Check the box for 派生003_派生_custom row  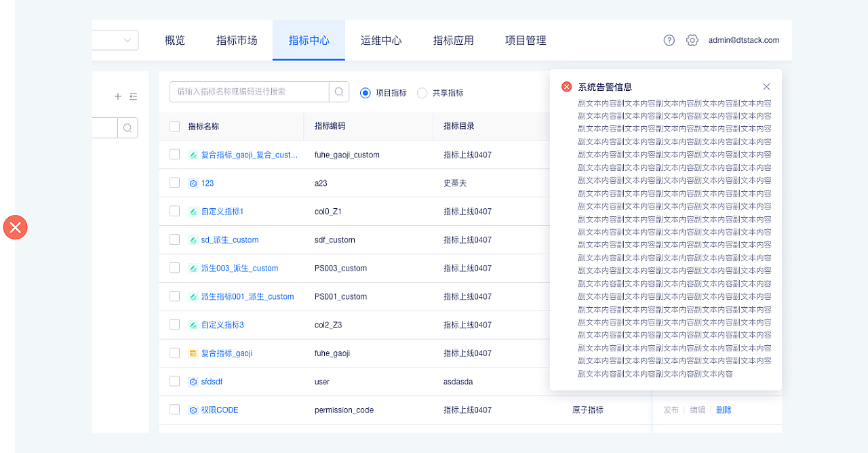175,268
